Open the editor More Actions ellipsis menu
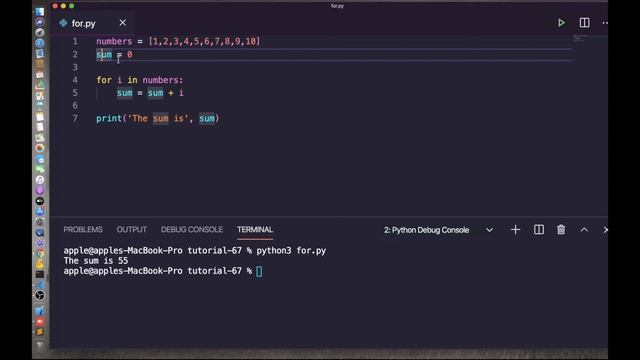Viewport: 640px width, 360px height. coord(605,23)
